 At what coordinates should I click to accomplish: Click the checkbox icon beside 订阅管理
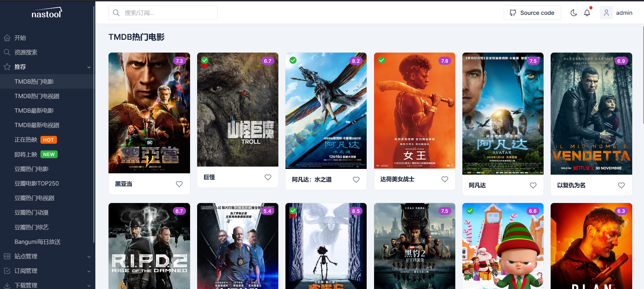[x=7, y=271]
